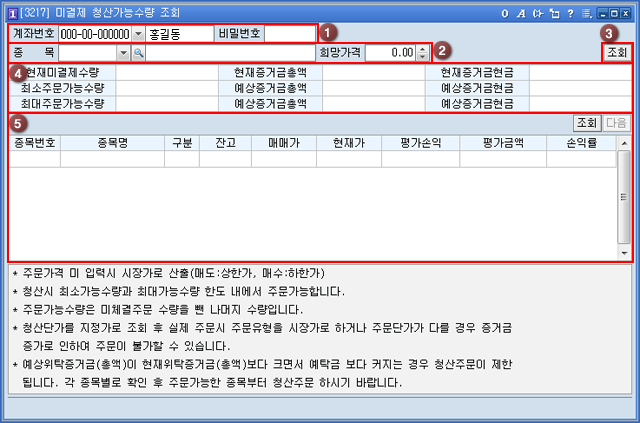Expand the 계좌번호 account dropdown

(x=138, y=33)
